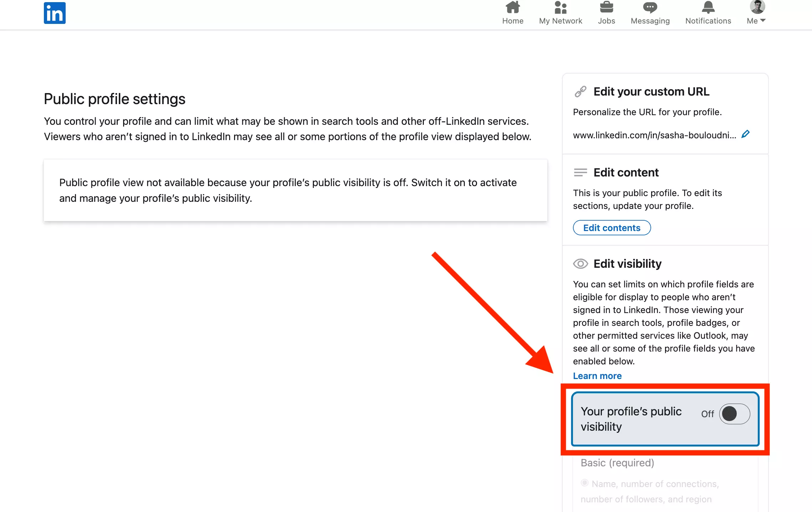The image size is (812, 512).
Task: Click the 'Basic (required)' label
Action: pos(617,463)
